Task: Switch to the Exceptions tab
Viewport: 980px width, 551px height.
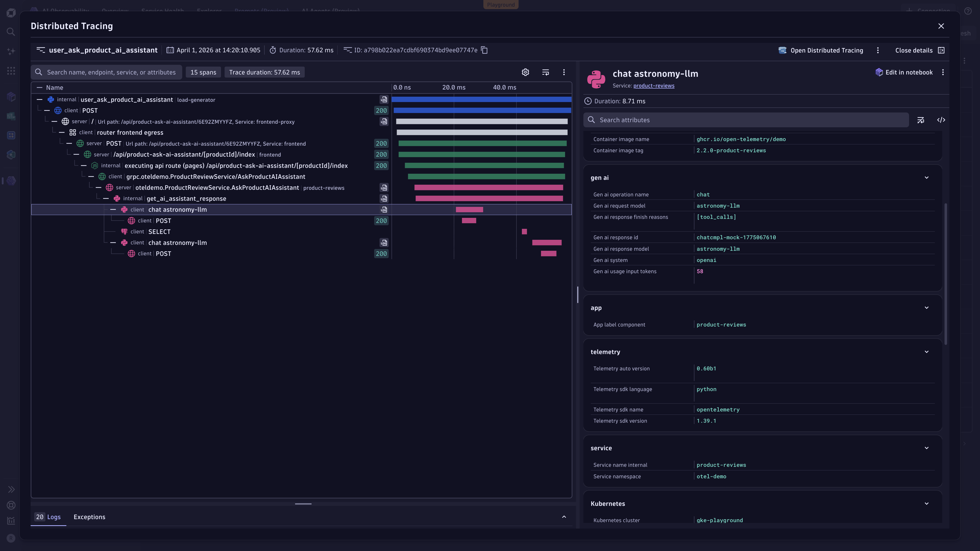Action: [89, 517]
